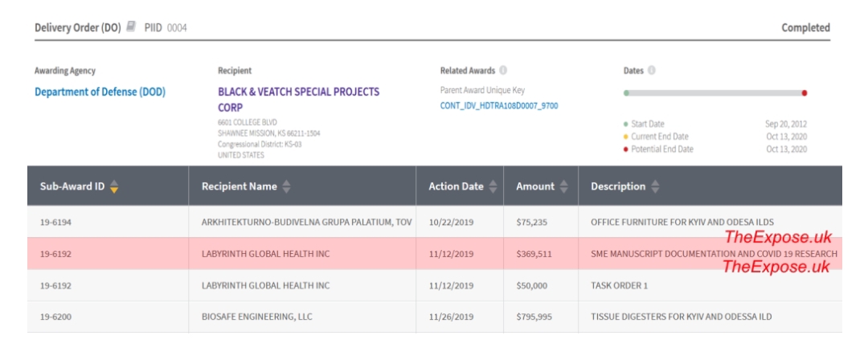
Task: Sort table by Sub-Award ID arrows
Action: (113, 186)
